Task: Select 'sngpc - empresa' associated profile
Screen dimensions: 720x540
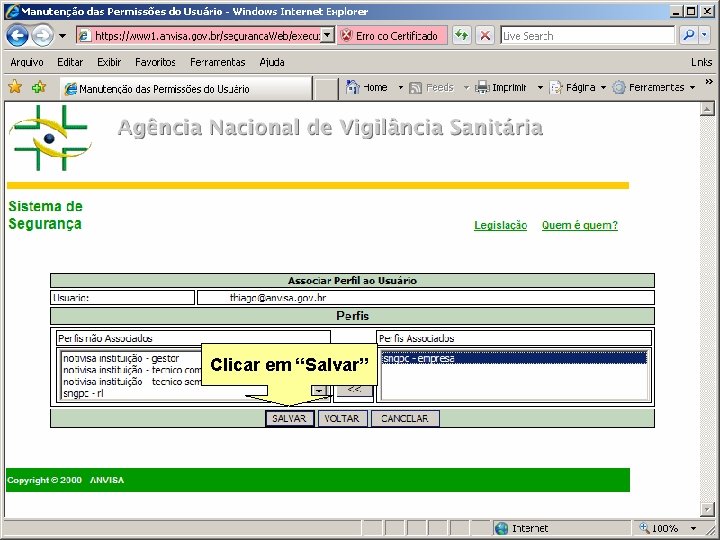Action: tap(514, 358)
